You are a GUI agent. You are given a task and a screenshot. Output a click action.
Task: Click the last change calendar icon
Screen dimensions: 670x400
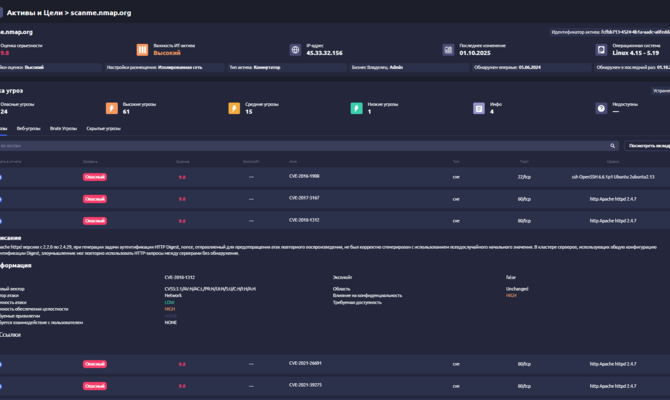(x=448, y=49)
